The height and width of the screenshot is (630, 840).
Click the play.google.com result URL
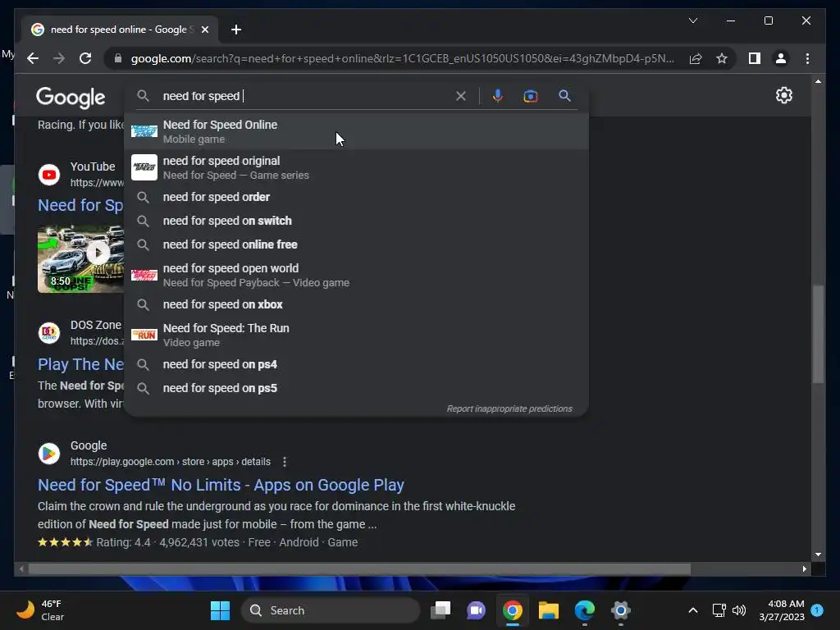pos(171,462)
